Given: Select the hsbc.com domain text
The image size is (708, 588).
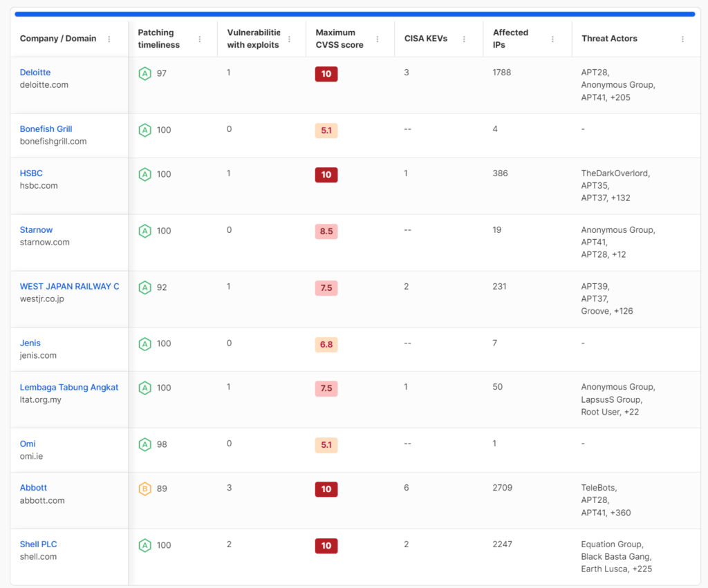Looking at the screenshot, I should (39, 185).
